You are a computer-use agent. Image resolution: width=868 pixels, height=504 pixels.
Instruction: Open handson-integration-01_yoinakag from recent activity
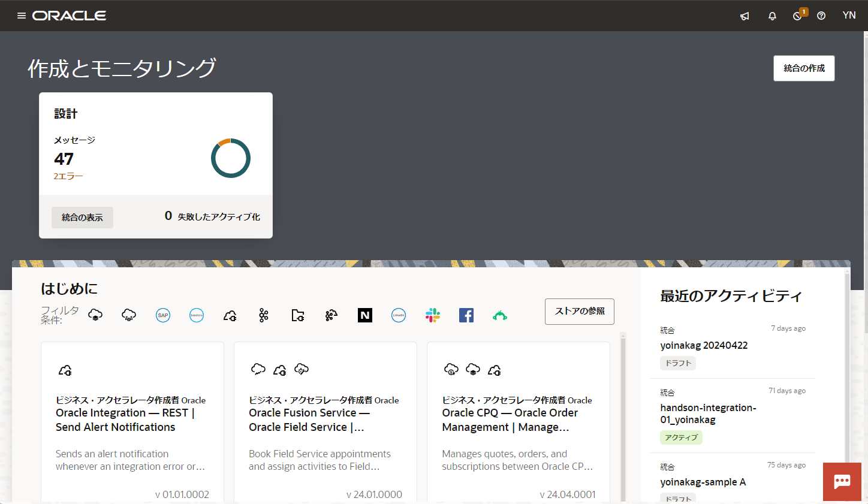click(708, 414)
